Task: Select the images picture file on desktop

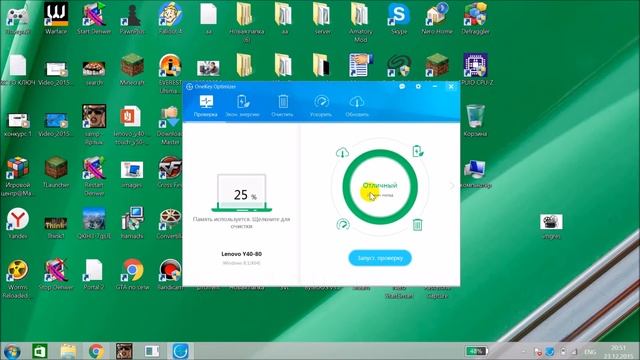Action: tap(132, 172)
